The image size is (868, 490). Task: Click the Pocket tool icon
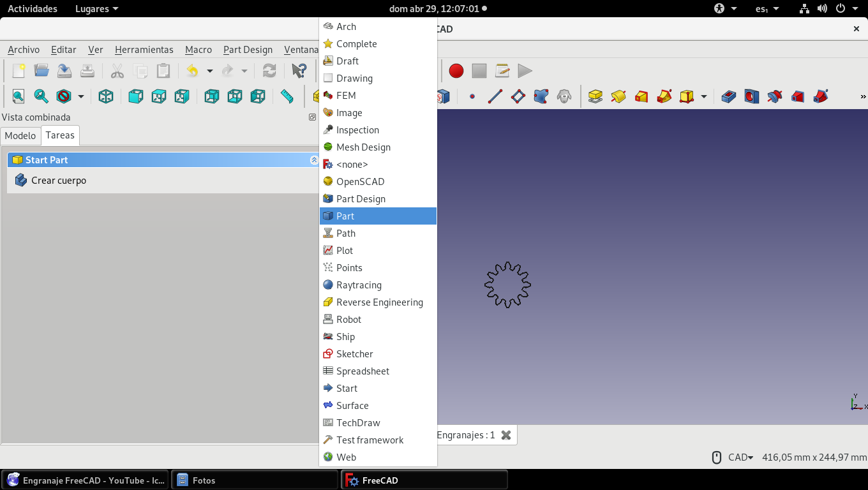tap(729, 96)
